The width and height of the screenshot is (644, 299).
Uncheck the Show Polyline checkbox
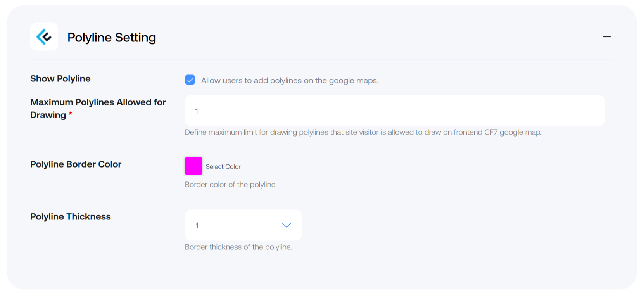click(190, 80)
